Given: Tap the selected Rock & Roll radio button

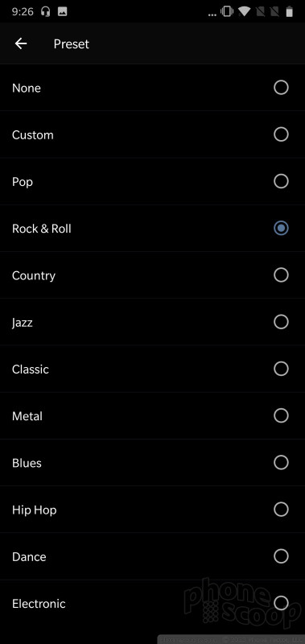Looking at the screenshot, I should [281, 228].
